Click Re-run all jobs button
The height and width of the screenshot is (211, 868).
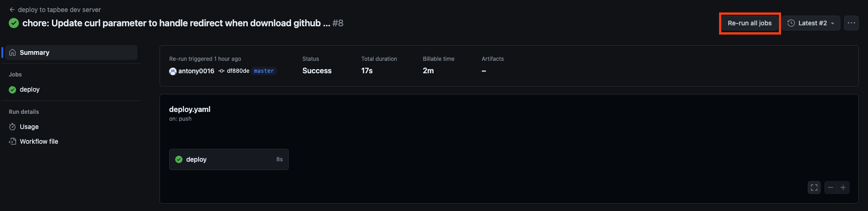point(749,23)
